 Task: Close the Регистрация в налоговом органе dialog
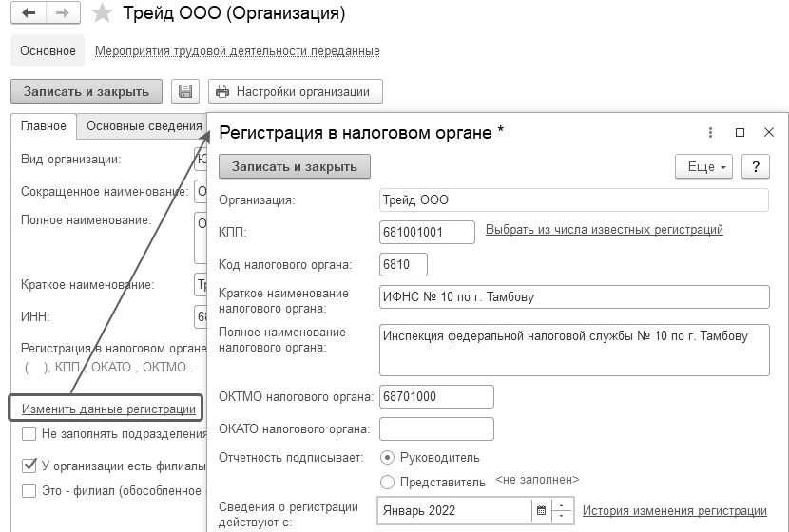pos(769,132)
